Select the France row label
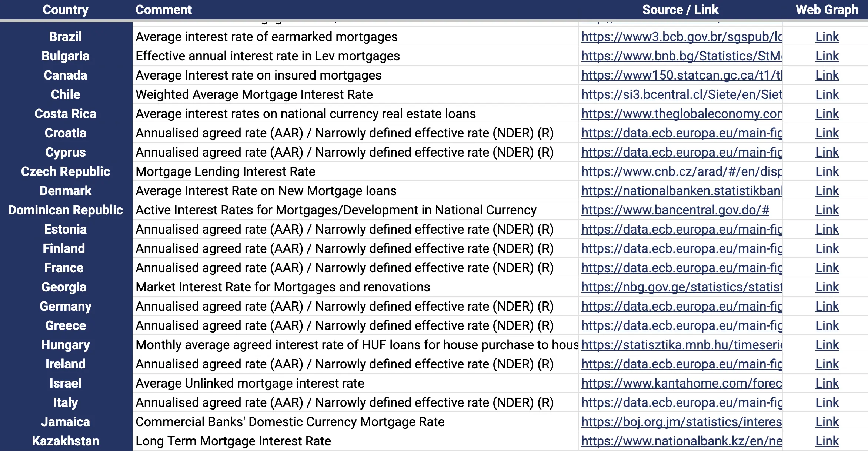This screenshot has width=868, height=451. pos(66,268)
